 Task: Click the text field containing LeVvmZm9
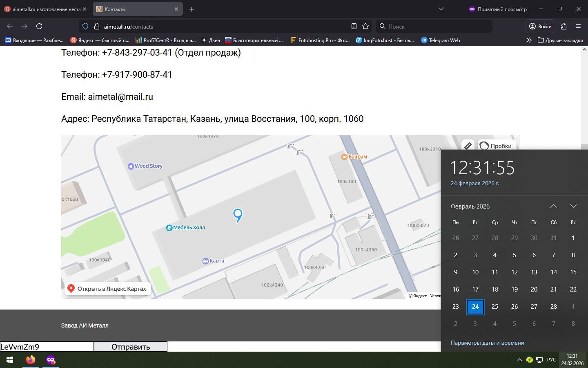(47, 347)
